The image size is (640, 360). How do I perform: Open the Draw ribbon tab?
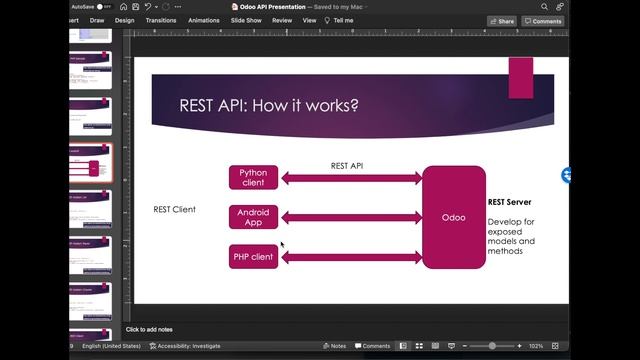[x=97, y=20]
